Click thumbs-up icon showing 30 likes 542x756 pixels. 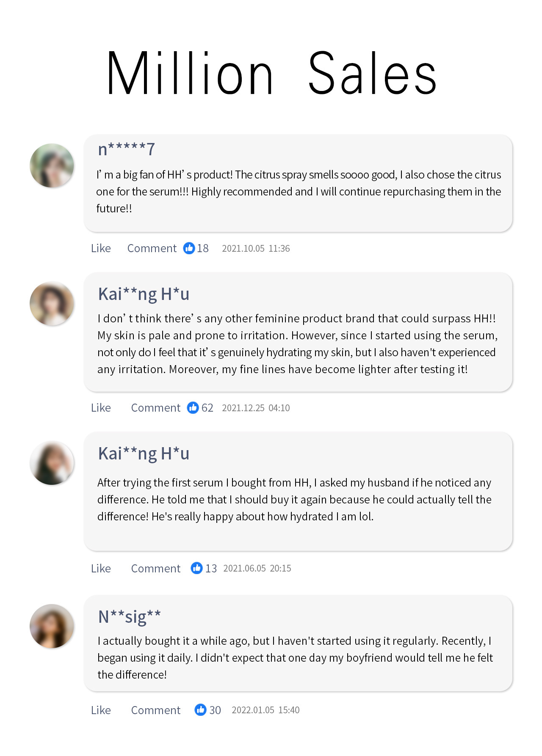coord(200,709)
